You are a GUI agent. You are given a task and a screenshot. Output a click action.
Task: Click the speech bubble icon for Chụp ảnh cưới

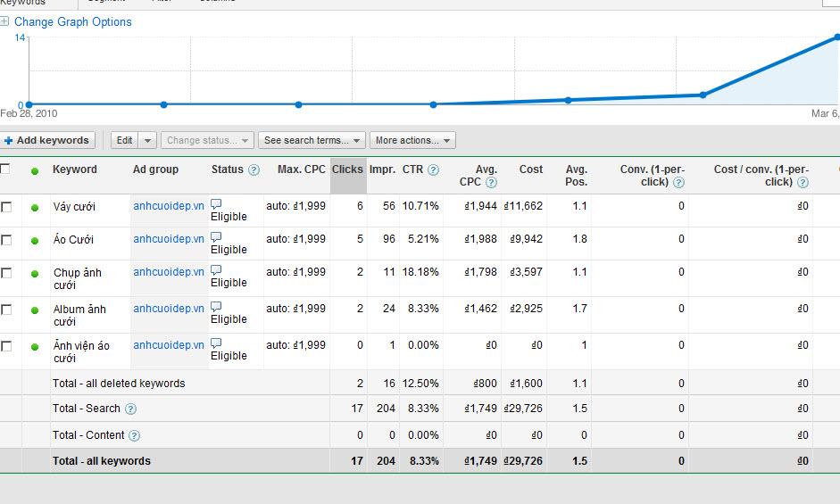[x=216, y=270]
